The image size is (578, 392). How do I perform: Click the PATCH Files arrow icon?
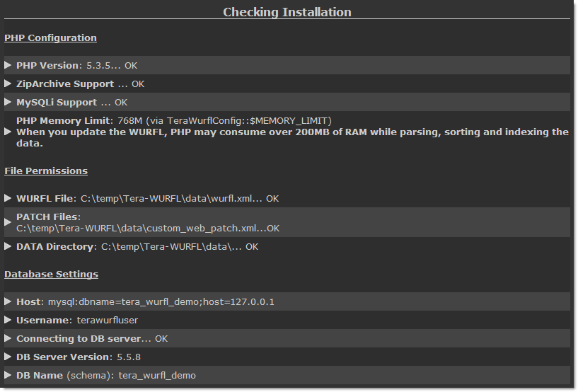pyautogui.click(x=8, y=222)
